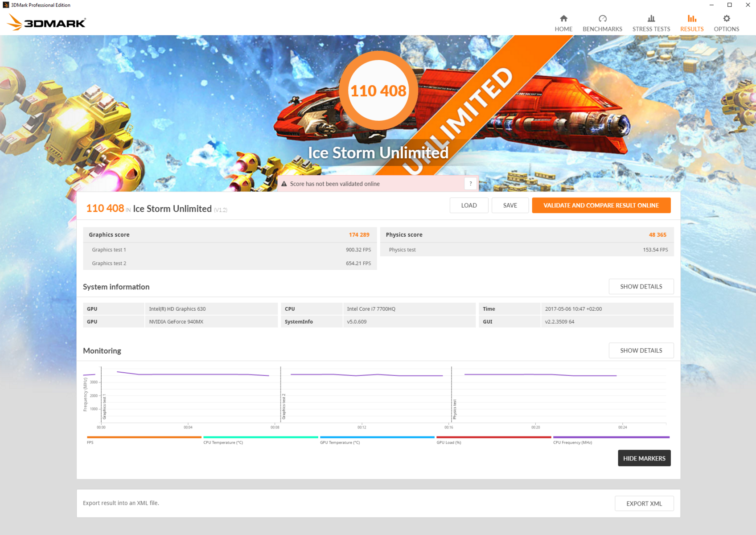Click the Graphics test 1 chart marker
Viewport: 756px width, 535px height.
pos(104,407)
